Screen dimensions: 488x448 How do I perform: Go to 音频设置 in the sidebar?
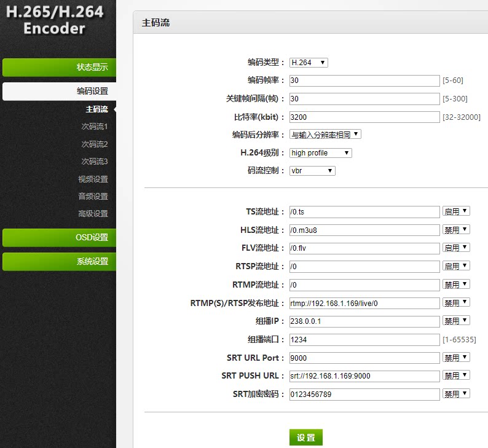tap(93, 196)
